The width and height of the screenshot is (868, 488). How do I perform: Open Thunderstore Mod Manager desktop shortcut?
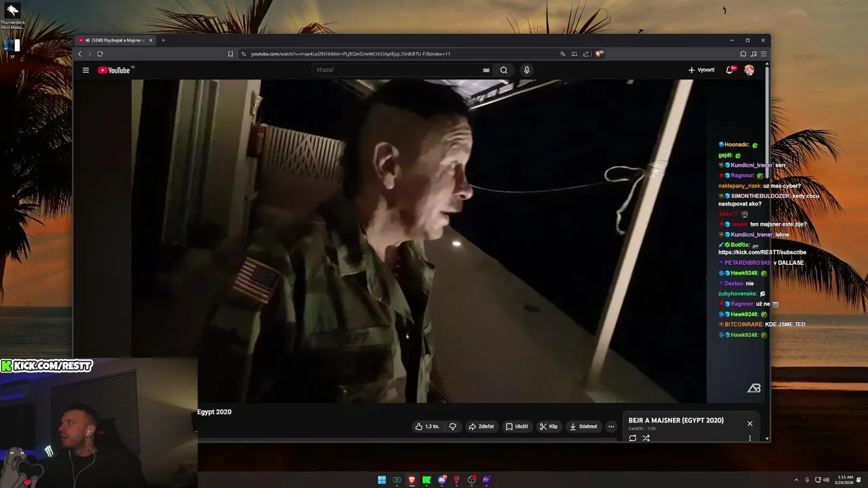tap(12, 17)
